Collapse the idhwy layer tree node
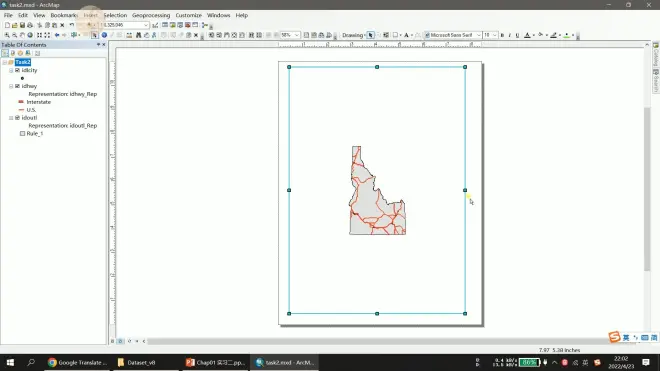 point(11,86)
